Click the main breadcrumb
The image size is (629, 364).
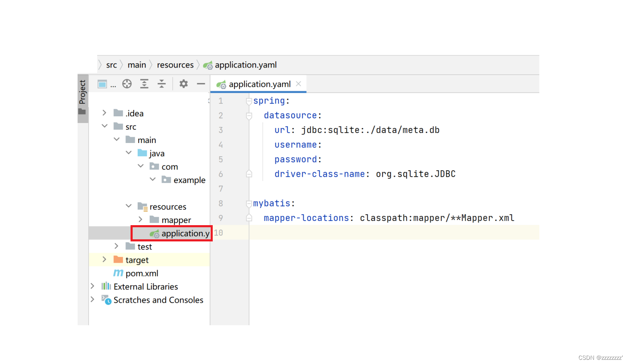[x=137, y=65]
